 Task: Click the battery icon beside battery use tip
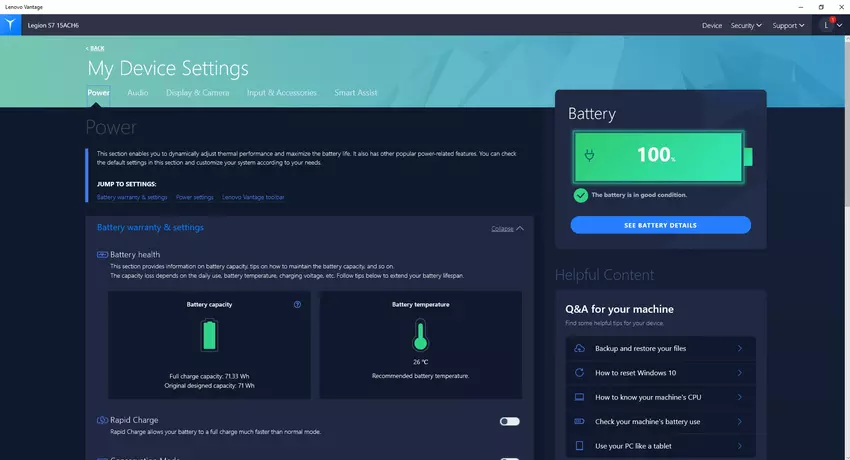click(579, 421)
